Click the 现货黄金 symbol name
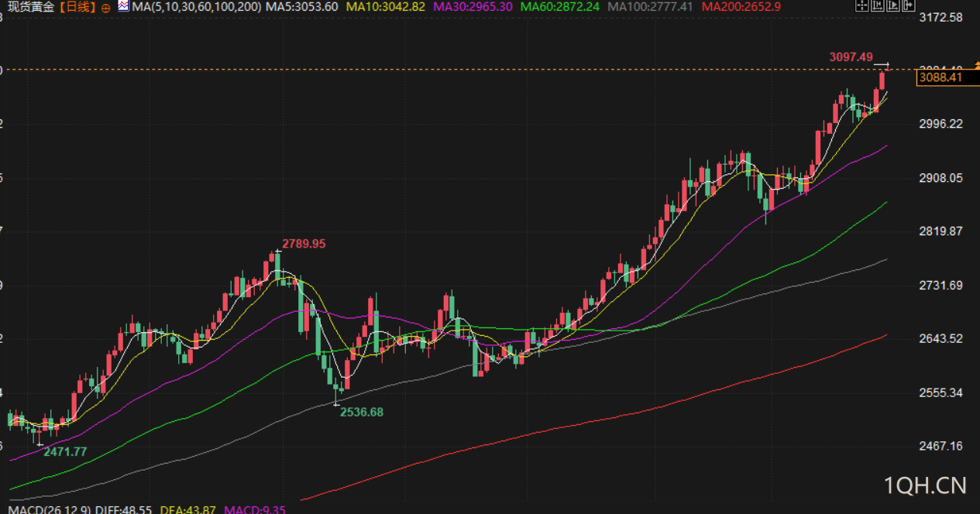This screenshot has width=980, height=514. point(33,6)
